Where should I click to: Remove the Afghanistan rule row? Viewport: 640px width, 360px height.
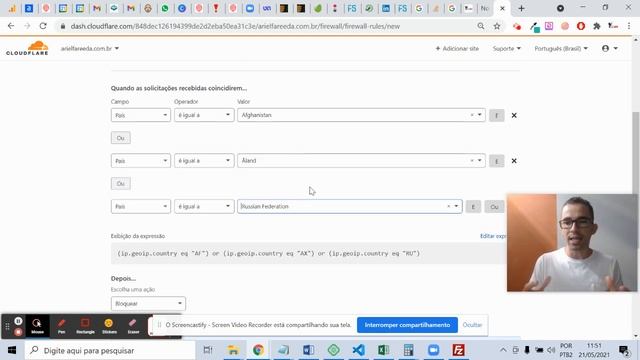(x=514, y=116)
